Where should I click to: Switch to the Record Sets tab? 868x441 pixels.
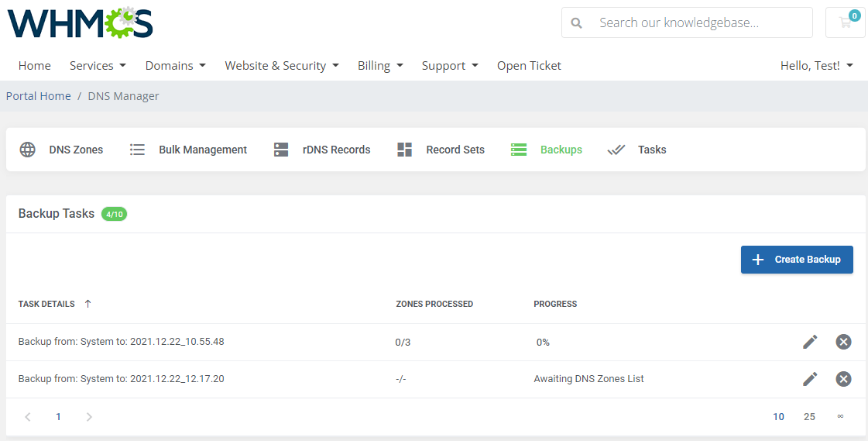455,150
